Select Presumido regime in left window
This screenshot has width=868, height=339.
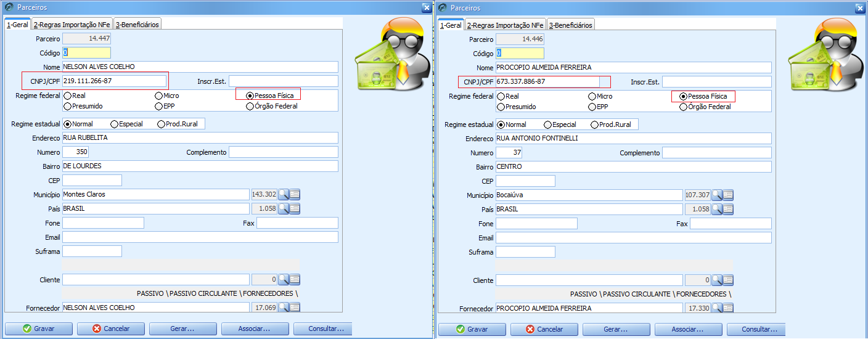tap(83, 106)
